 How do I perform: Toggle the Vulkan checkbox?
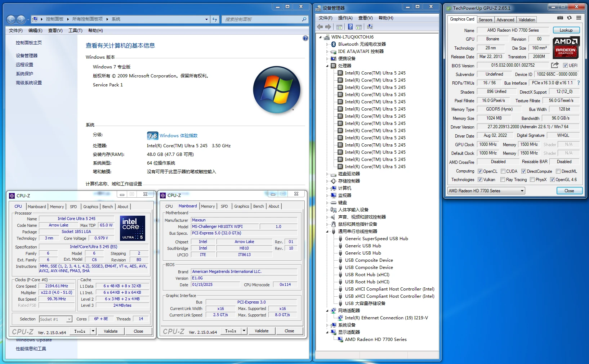click(480, 180)
